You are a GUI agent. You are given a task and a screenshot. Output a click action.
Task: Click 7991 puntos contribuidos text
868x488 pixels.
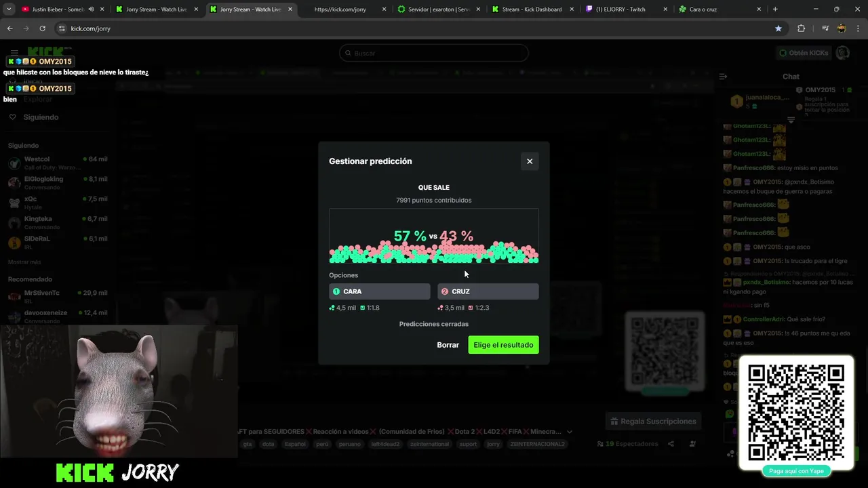pos(434,200)
